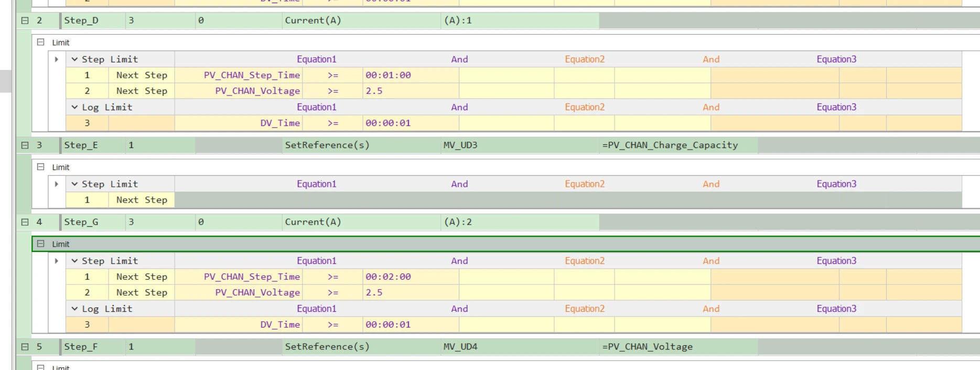The width and height of the screenshot is (980, 370).
Task: Click Equation3 header in Step_G Log Limit
Action: [x=836, y=309]
